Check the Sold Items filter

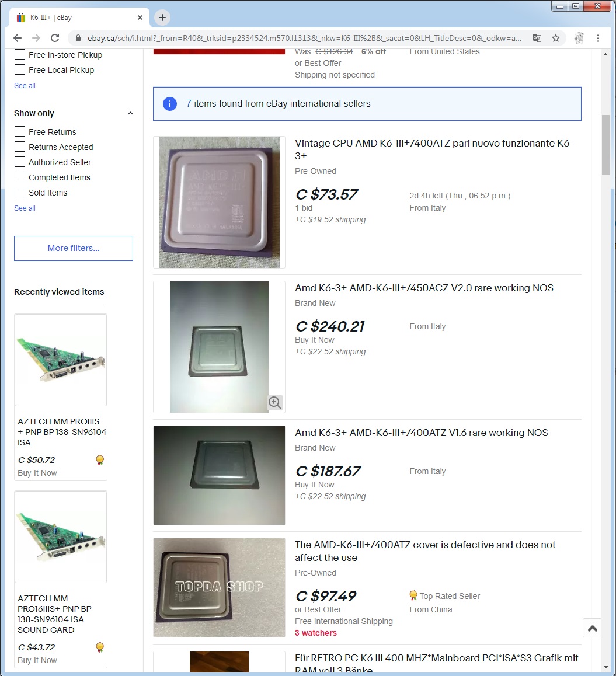pos(20,192)
